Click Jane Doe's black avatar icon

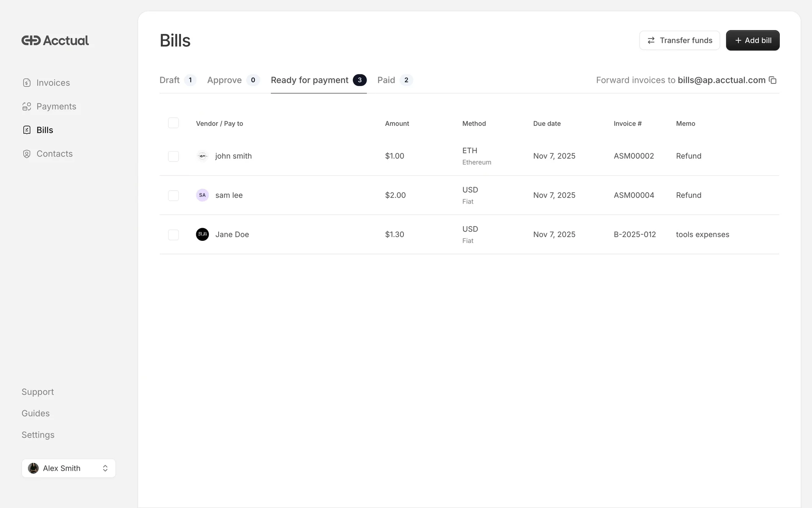(x=202, y=235)
